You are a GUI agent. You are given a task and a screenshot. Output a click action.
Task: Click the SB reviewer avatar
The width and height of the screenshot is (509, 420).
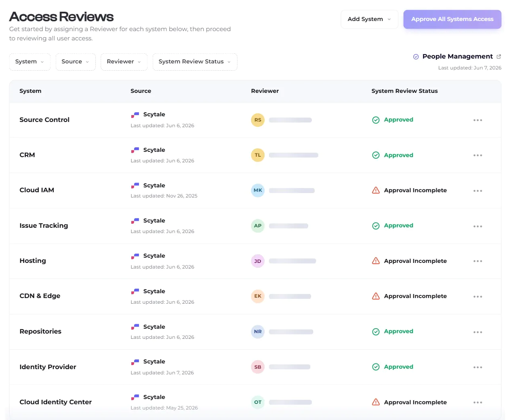(258, 367)
